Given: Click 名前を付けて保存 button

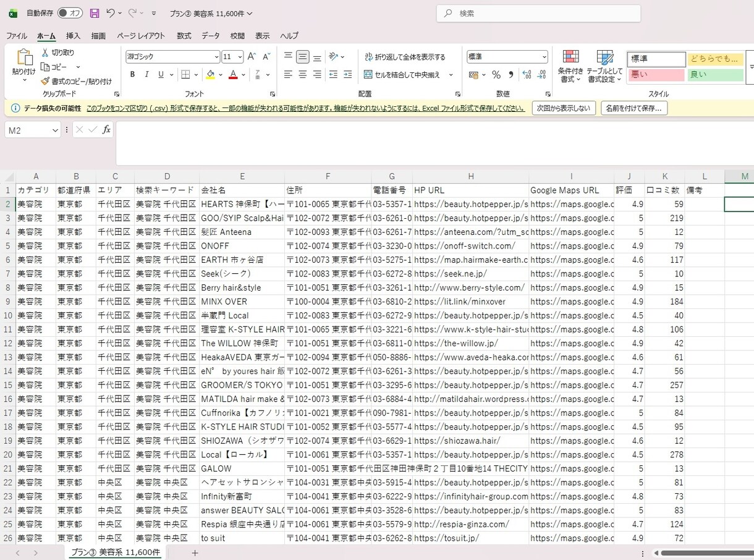Looking at the screenshot, I should coord(634,108).
